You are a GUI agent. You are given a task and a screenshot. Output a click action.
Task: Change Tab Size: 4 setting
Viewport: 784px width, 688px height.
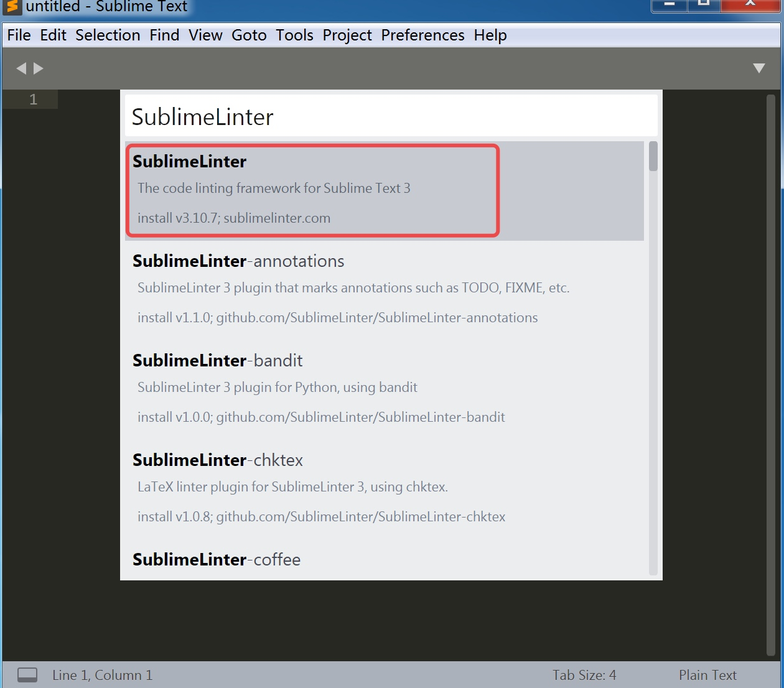(584, 675)
